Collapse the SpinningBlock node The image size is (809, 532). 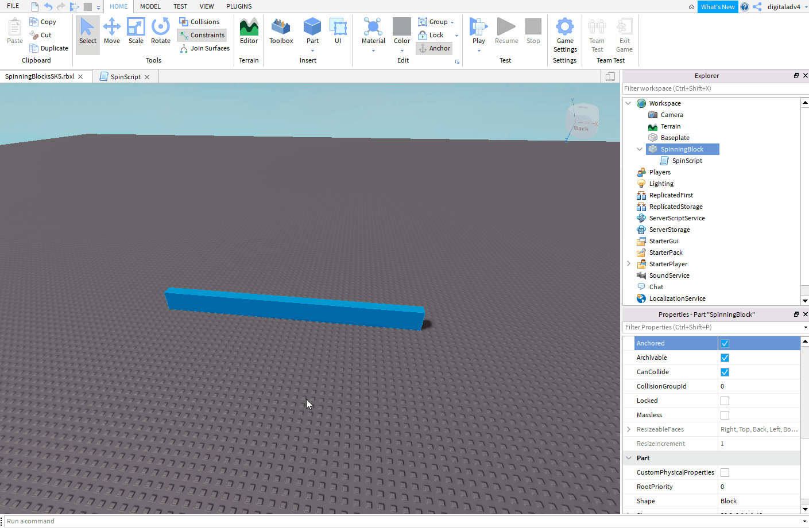coord(640,149)
